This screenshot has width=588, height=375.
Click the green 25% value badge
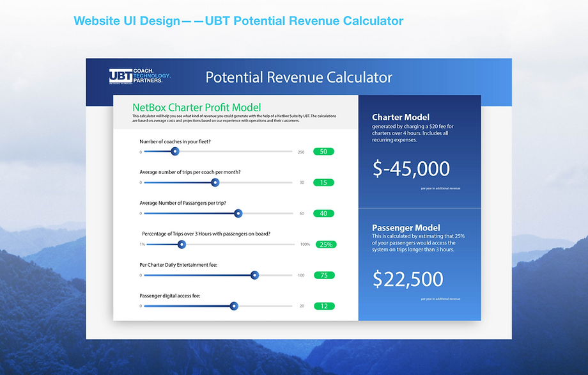coord(326,244)
